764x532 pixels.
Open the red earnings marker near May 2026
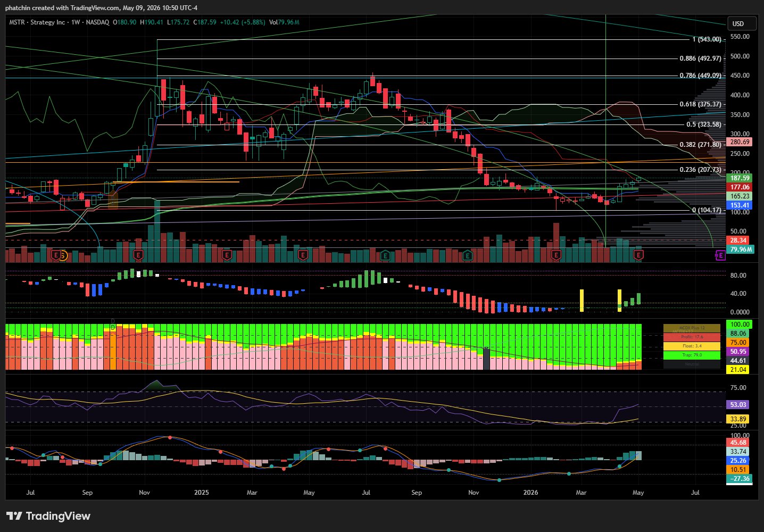[638, 256]
